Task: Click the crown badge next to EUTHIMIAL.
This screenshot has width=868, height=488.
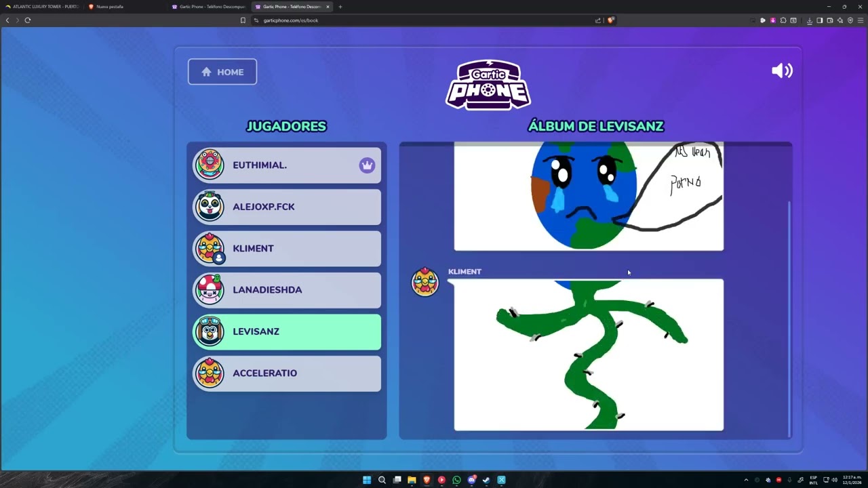Action: coord(367,165)
